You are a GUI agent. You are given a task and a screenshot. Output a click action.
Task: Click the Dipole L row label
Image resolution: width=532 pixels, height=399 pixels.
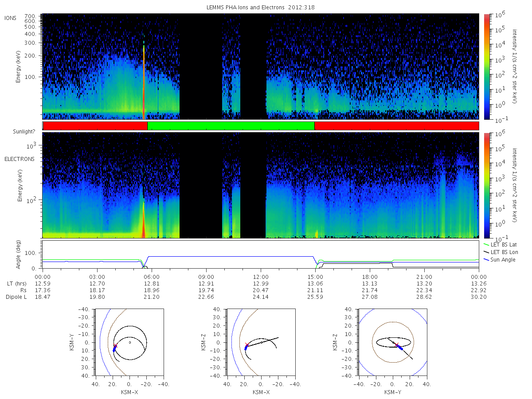(x=16, y=297)
